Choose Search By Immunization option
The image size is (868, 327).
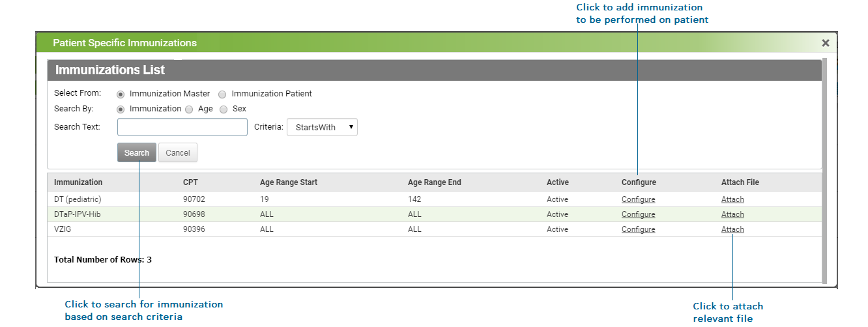click(121, 109)
